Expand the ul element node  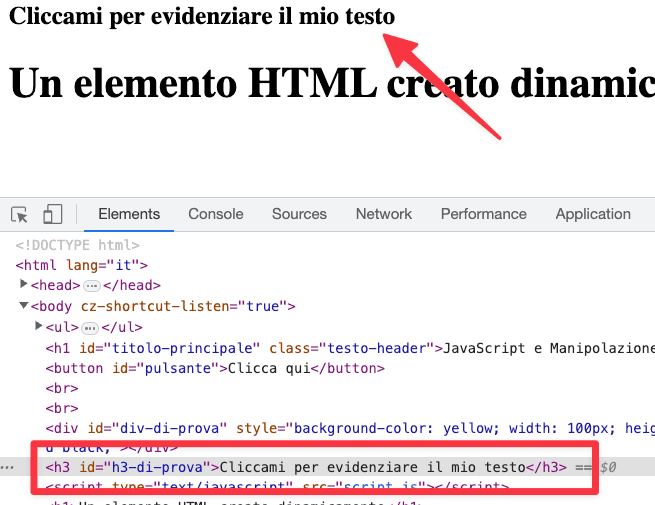38,325
